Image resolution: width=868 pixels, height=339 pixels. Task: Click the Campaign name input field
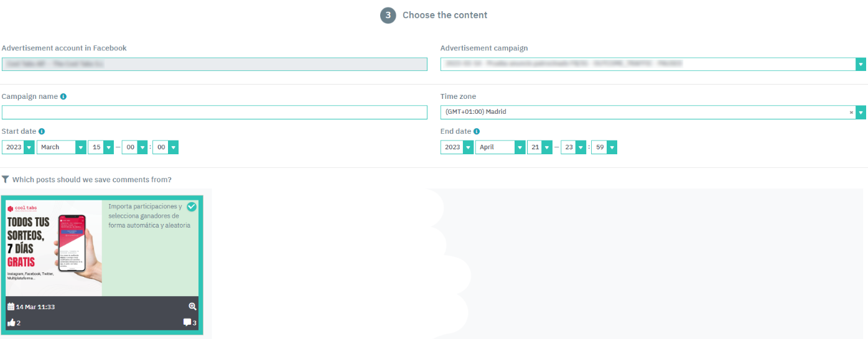tap(214, 113)
